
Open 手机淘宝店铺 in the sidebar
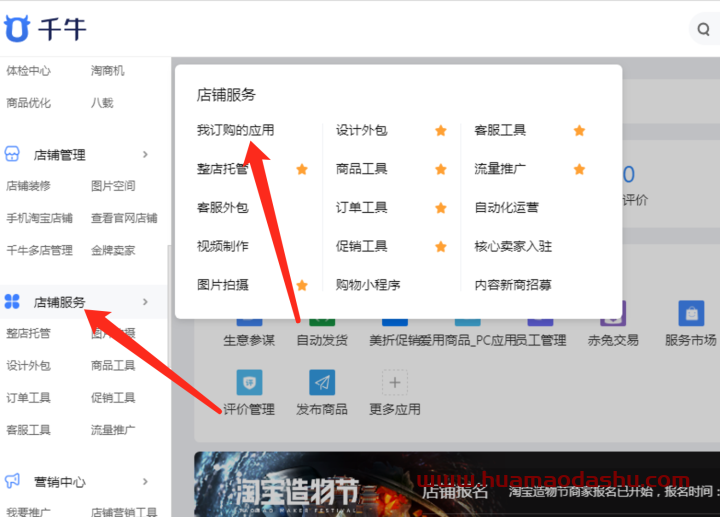(39, 218)
